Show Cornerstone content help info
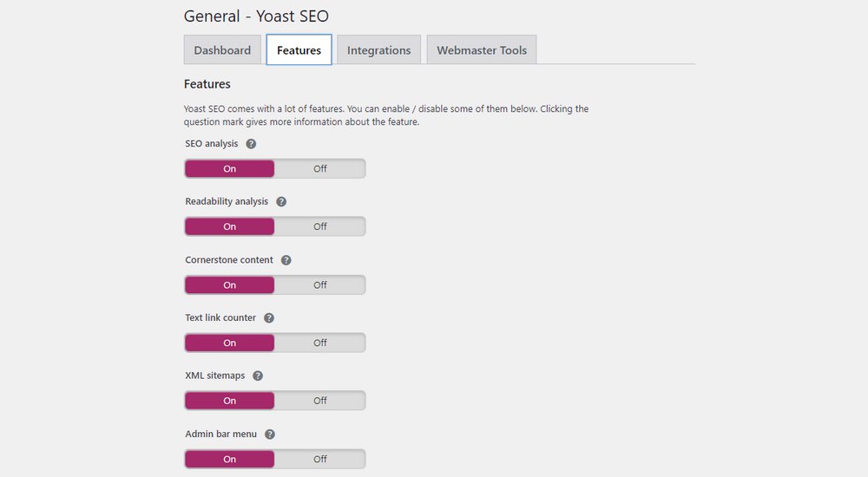 [286, 260]
